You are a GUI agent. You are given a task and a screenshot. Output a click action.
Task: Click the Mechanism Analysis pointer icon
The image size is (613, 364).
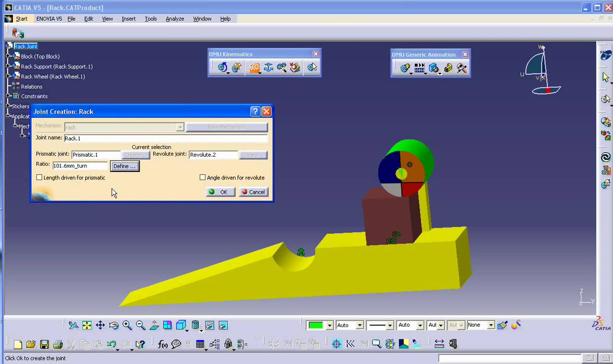click(x=312, y=67)
